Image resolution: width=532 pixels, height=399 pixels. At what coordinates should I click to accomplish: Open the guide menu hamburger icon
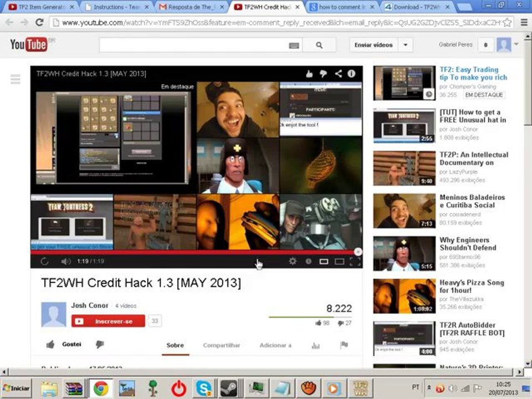(16, 79)
